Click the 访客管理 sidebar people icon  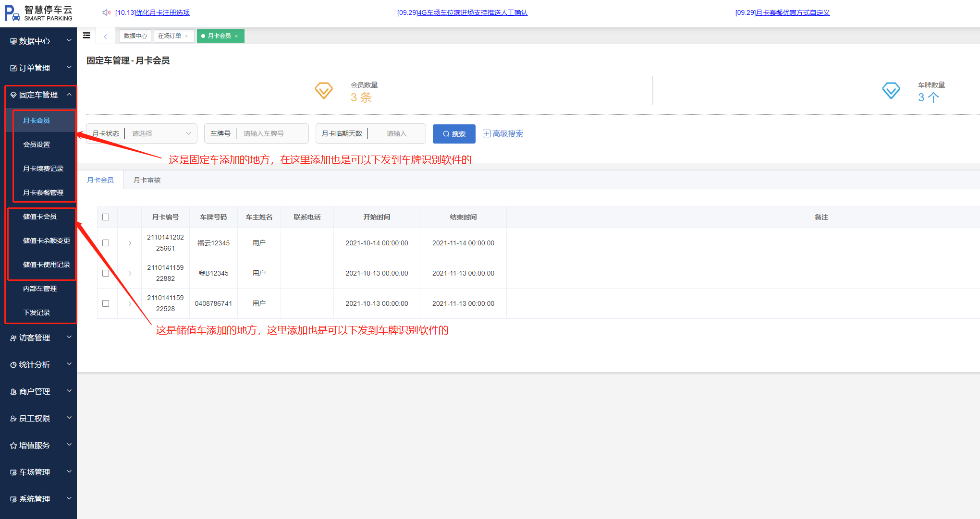point(13,338)
